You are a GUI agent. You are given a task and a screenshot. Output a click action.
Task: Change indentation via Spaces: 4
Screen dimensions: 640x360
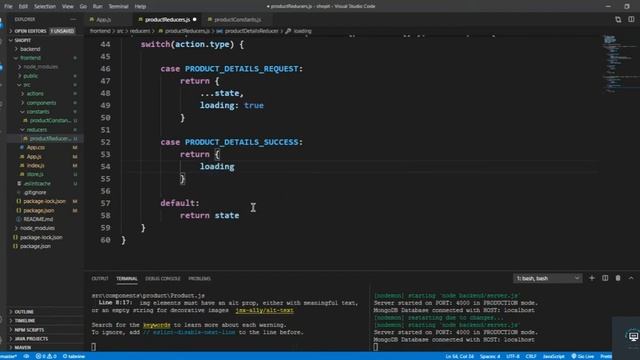point(490,356)
